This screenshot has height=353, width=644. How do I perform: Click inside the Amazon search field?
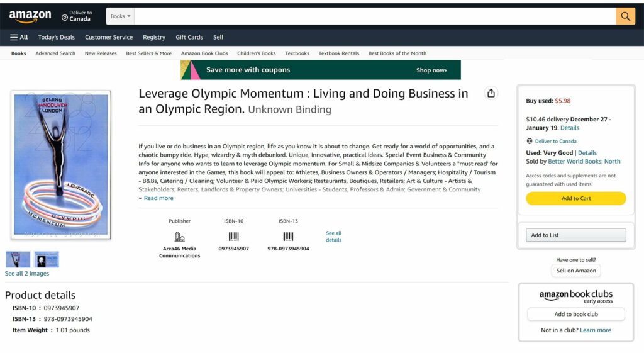point(374,16)
